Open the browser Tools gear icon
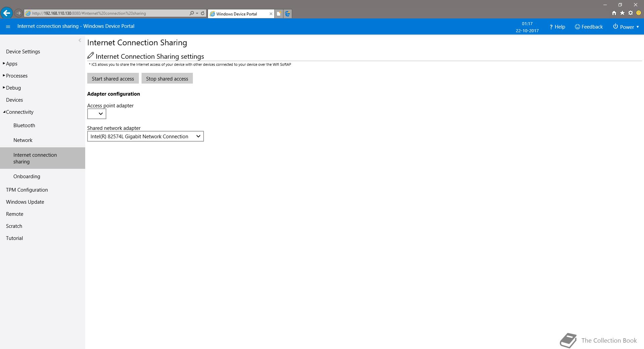The height and width of the screenshot is (349, 644). [631, 13]
